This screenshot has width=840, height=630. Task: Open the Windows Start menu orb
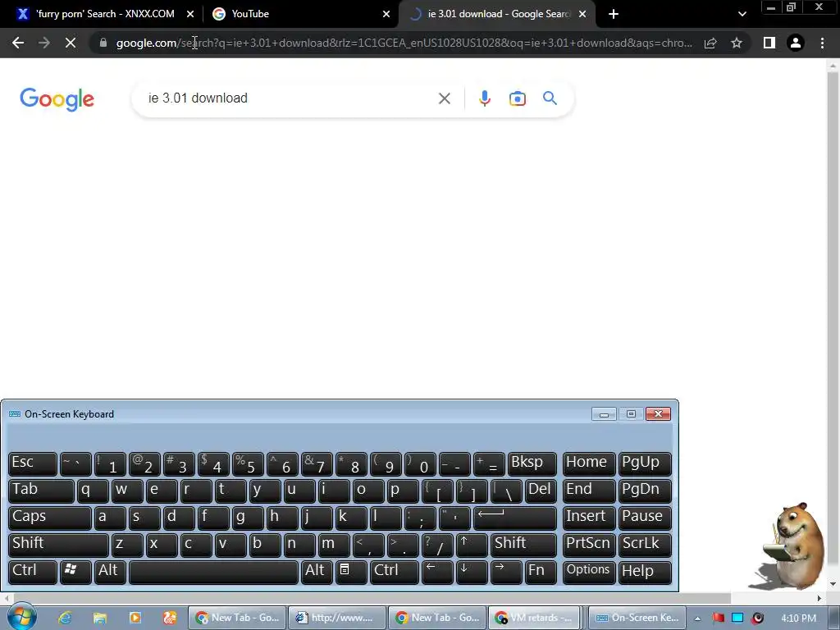point(21,618)
